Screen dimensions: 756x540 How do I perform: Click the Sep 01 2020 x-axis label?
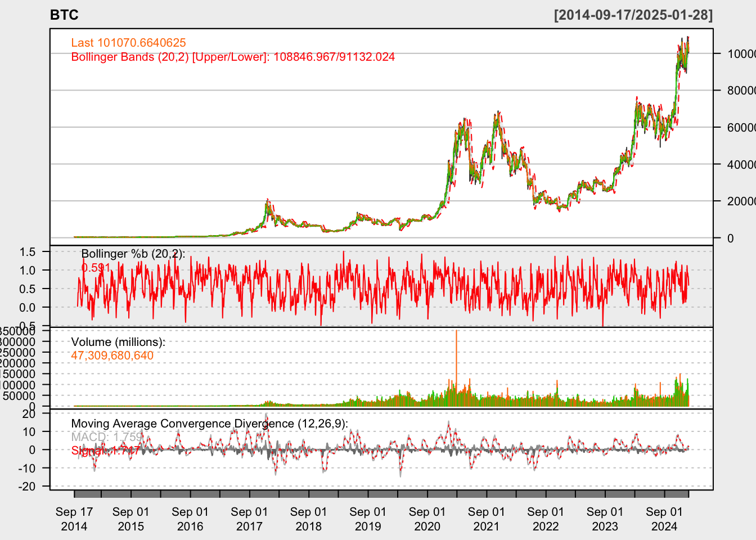tap(427, 519)
